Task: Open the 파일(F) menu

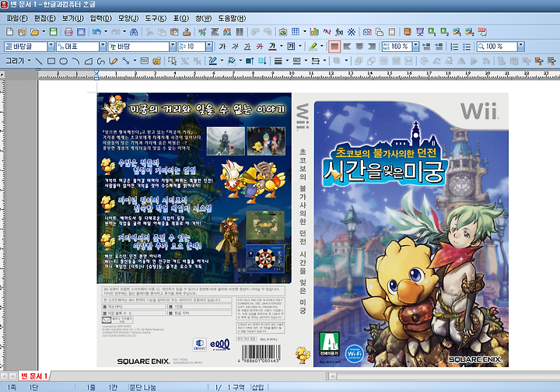Action: tap(17, 18)
